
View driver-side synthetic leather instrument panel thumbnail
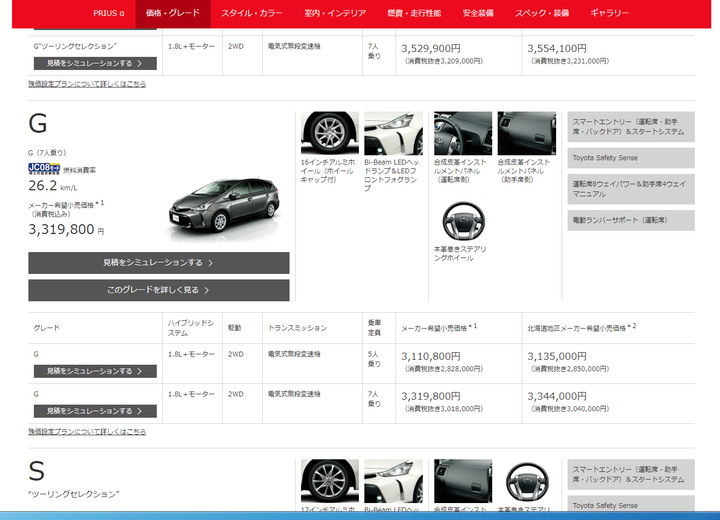coord(463,133)
